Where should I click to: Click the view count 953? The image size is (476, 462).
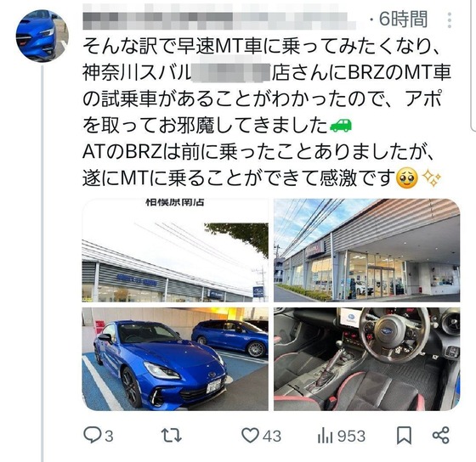(351, 437)
